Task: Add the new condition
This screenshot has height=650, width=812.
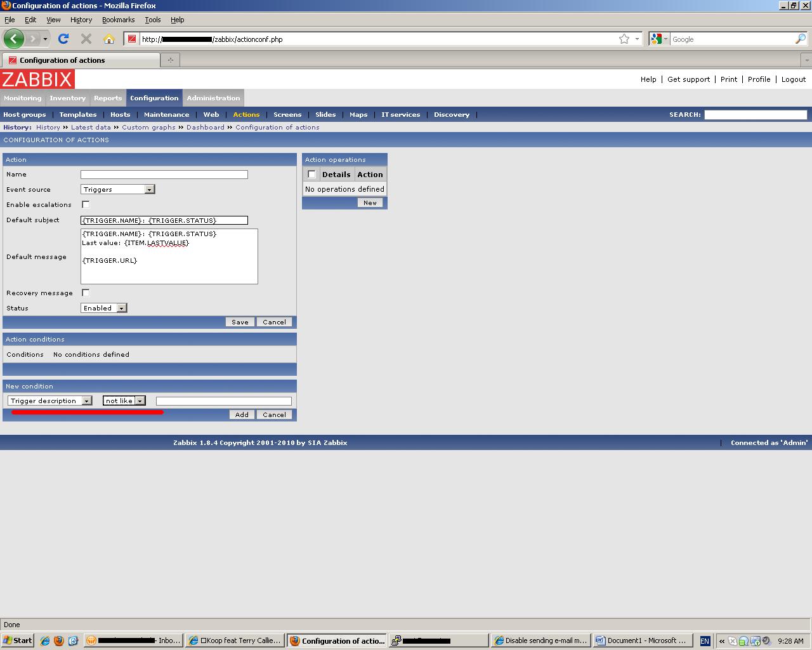Action: pyautogui.click(x=242, y=415)
